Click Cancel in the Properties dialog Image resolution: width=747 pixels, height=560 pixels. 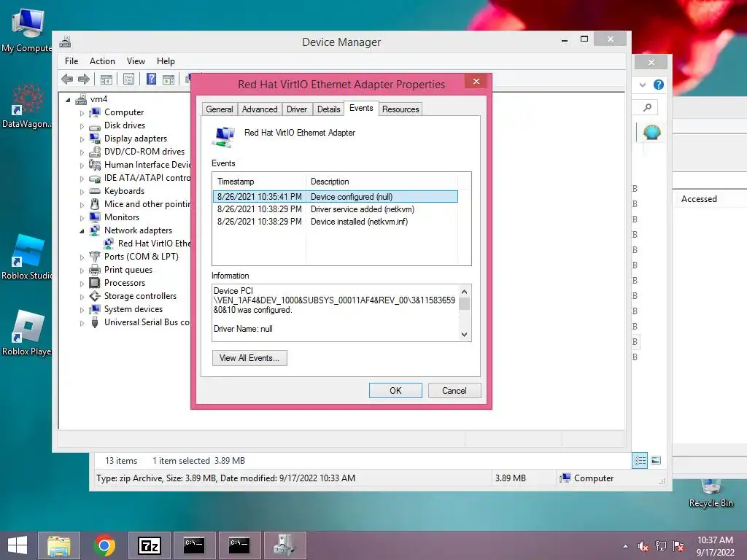point(454,391)
